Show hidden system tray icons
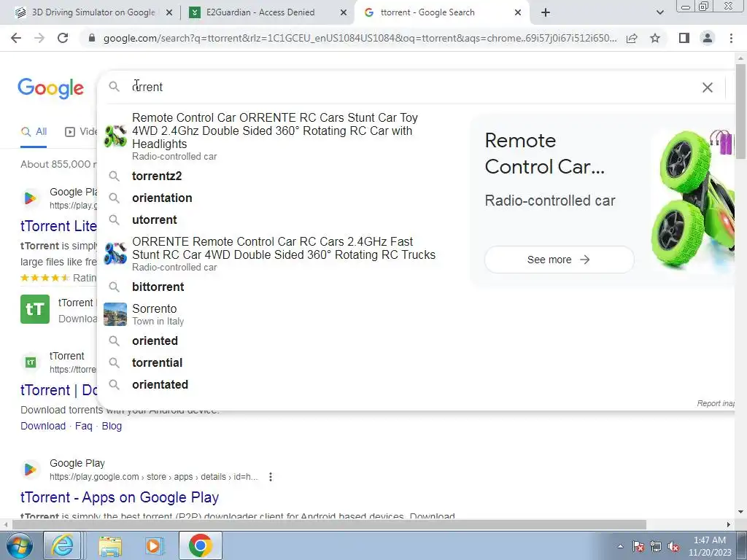 (x=620, y=546)
